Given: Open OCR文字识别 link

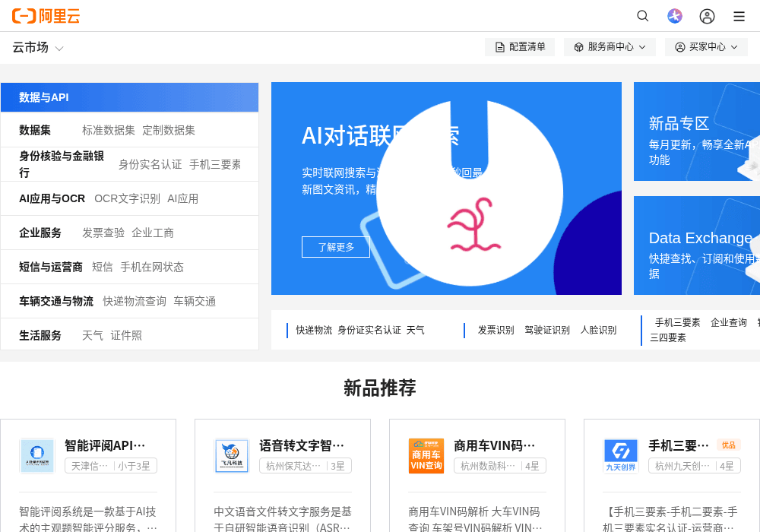Looking at the screenshot, I should [x=127, y=198].
